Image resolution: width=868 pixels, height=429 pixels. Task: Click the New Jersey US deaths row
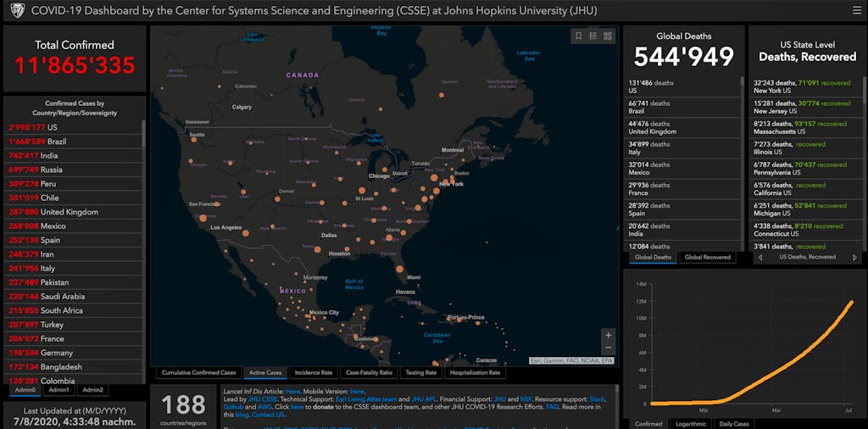tap(805, 108)
